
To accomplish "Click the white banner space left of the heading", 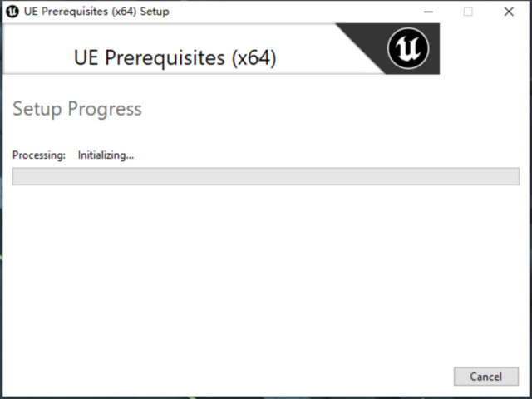I will [x=37, y=54].
